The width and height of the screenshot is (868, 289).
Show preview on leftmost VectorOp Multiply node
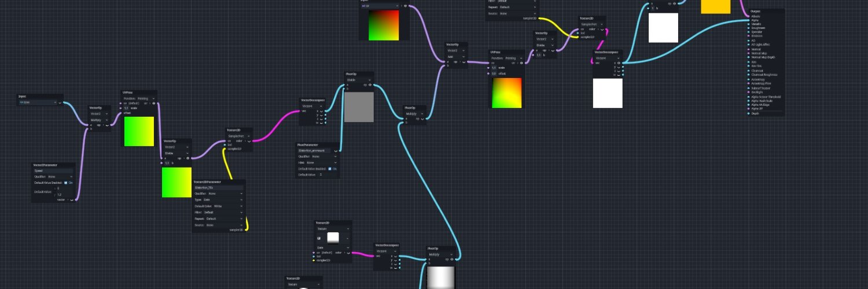107,125
